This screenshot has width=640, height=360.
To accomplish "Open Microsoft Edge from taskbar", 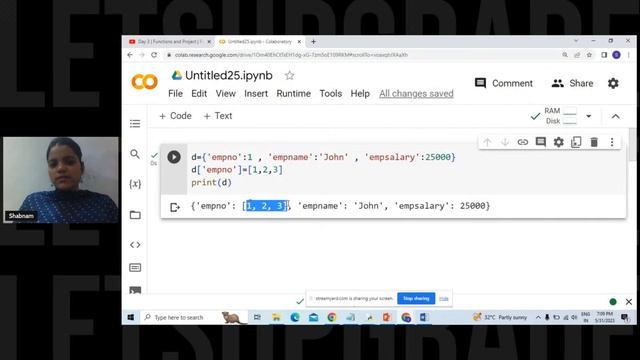I will (295, 317).
